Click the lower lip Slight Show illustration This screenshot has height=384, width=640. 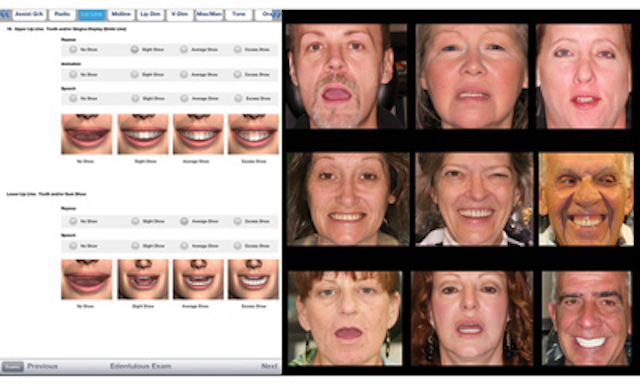click(143, 279)
